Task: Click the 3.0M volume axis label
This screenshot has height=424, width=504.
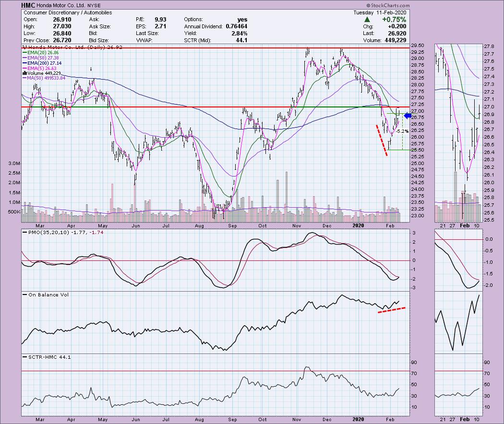Action: (x=14, y=164)
